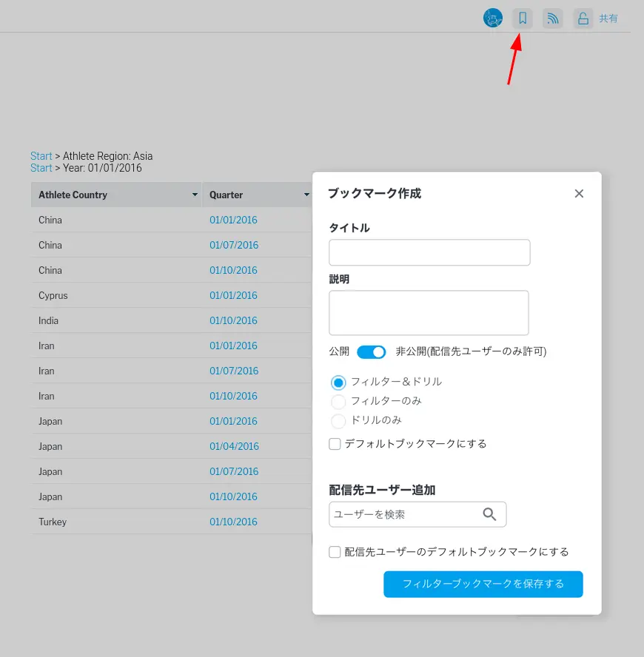Click the round user avatar icon
Screen dimensions: 644x657
coord(493,18)
